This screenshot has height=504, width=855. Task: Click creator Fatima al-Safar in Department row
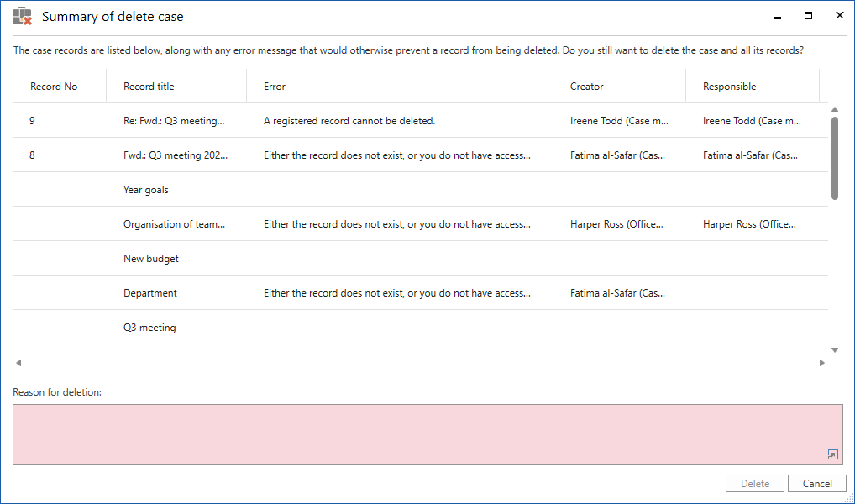coord(617,292)
